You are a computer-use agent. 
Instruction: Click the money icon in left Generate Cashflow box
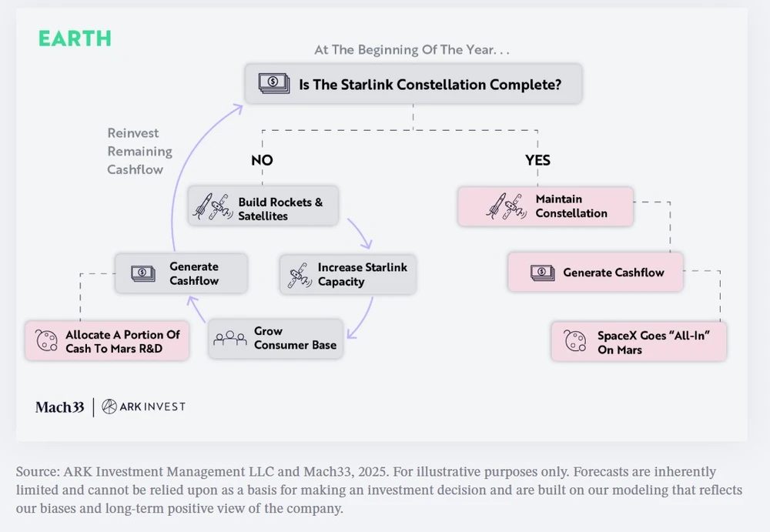point(142,273)
